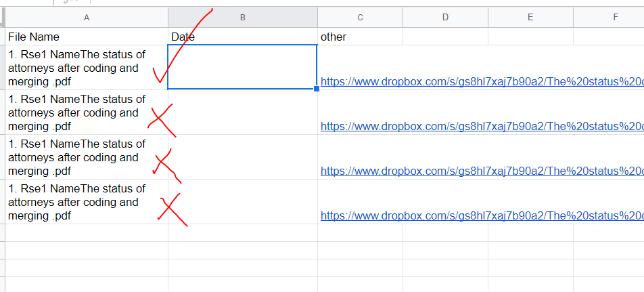
Task: Select the column E header
Action: point(530,17)
